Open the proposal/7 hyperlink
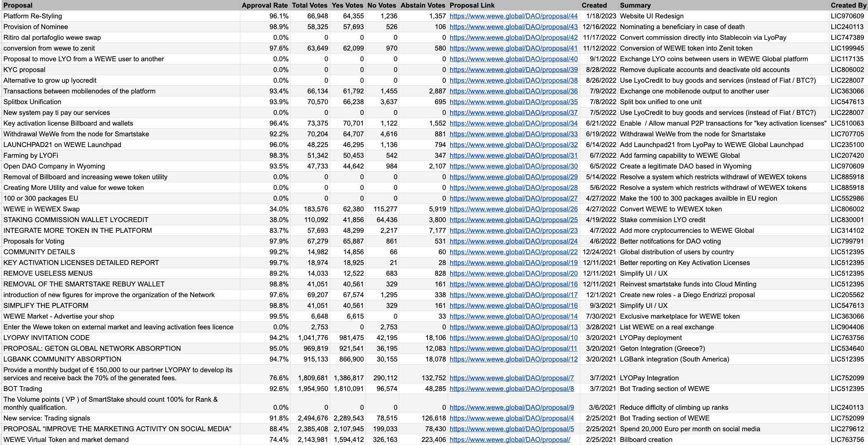 pyautogui.click(x=511, y=378)
